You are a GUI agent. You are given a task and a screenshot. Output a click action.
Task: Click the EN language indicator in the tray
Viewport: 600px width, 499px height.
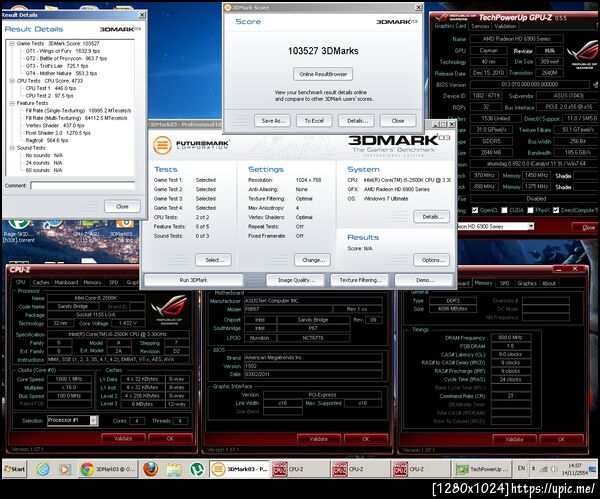click(x=521, y=468)
